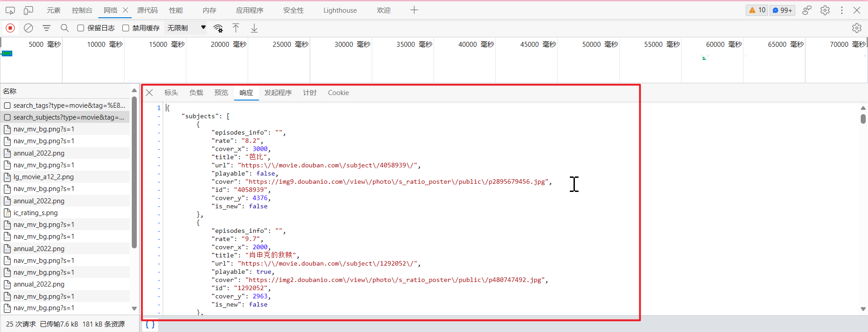Tick checkbox beside search_tags request
868x332 pixels.
tap(7, 106)
